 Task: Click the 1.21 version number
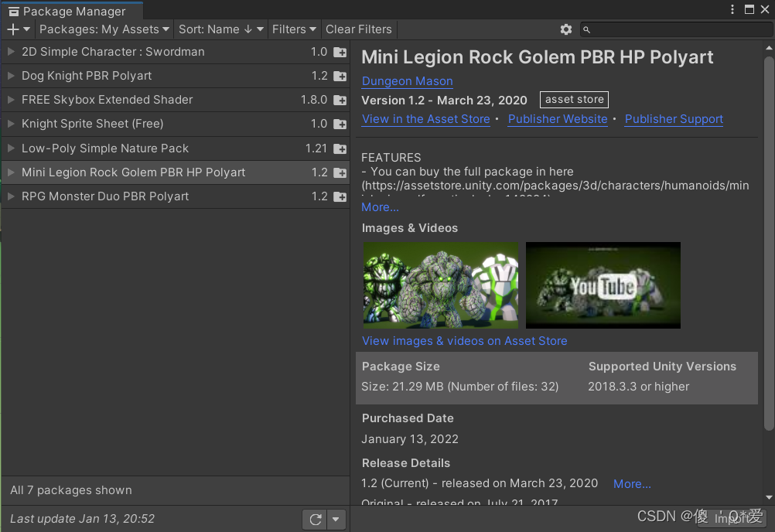point(316,148)
